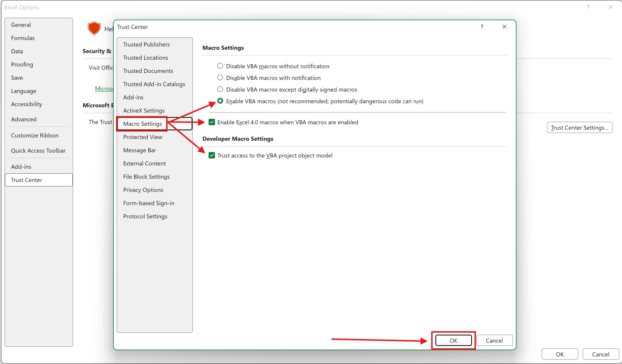The height and width of the screenshot is (364, 622).
Task: Select Quick Access Toolbar in Excel Options
Action: tap(39, 151)
